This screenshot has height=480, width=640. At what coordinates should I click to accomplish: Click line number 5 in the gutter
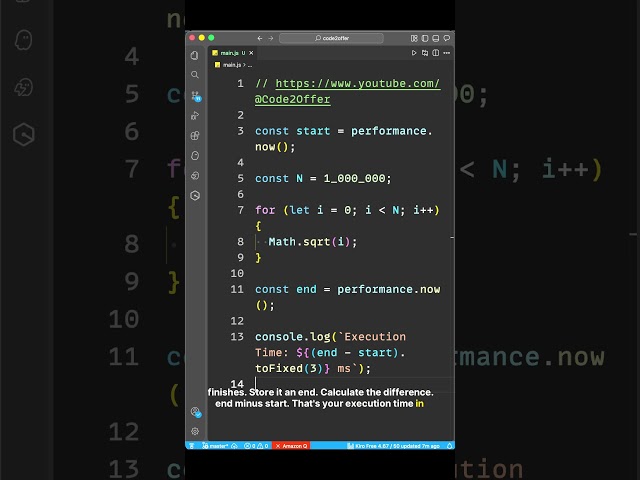pos(240,178)
